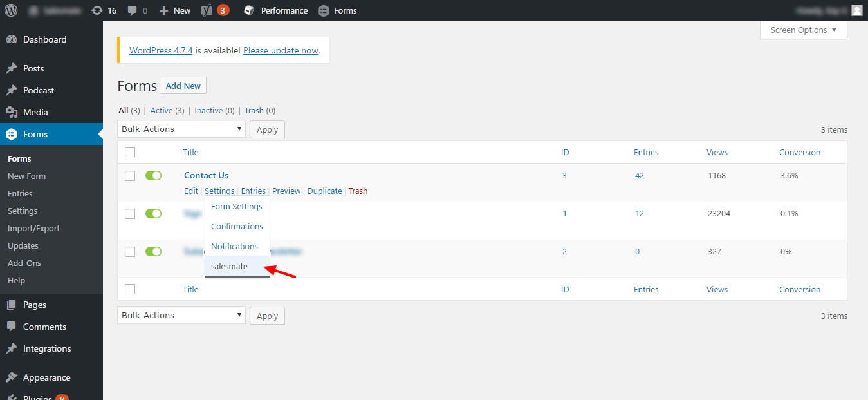Click Entries row action under Contact Us
This screenshot has height=400, width=868.
254,191
